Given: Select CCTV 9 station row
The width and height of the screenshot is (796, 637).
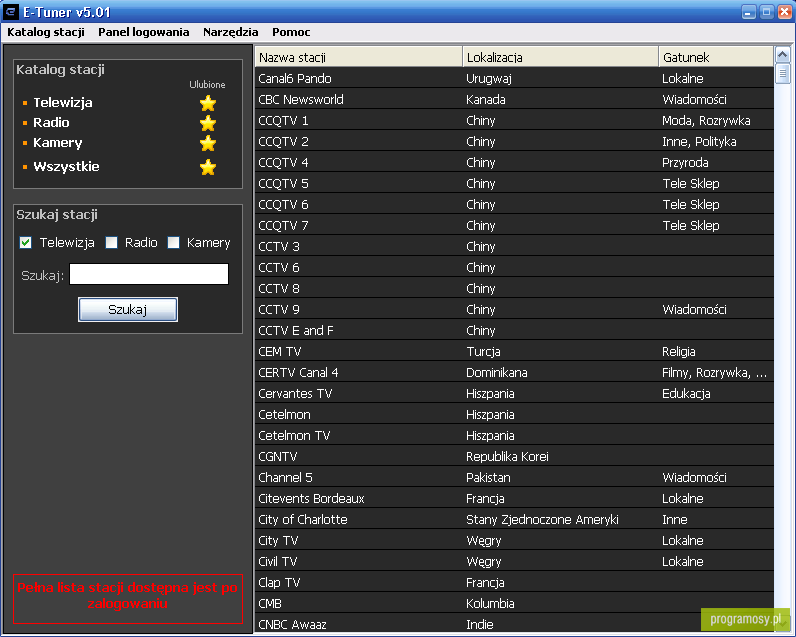Looking at the screenshot, I should 514,310.
